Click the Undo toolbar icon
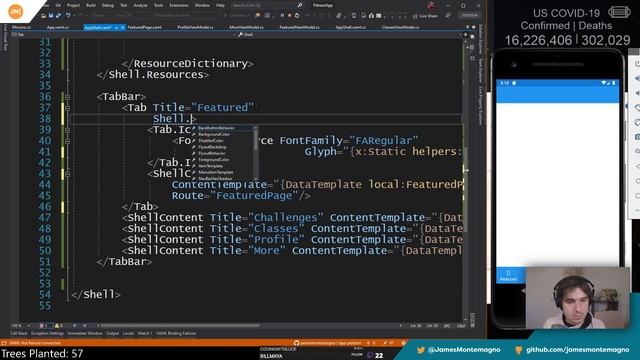640x360 pixels. 68,16
